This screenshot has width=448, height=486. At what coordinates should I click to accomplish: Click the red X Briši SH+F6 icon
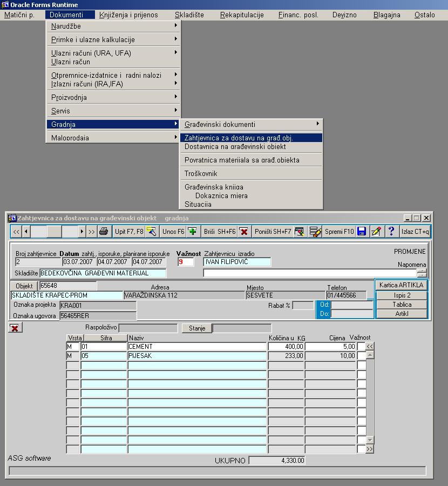tap(244, 232)
